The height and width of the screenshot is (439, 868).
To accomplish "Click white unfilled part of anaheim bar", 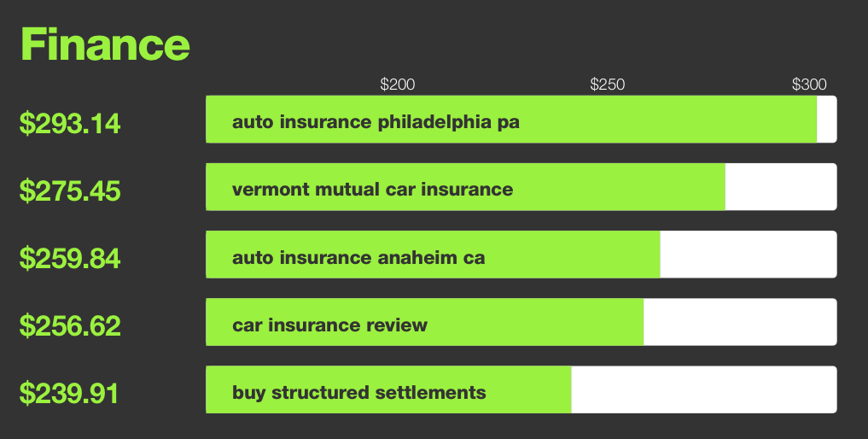I will pyautogui.click(x=748, y=255).
